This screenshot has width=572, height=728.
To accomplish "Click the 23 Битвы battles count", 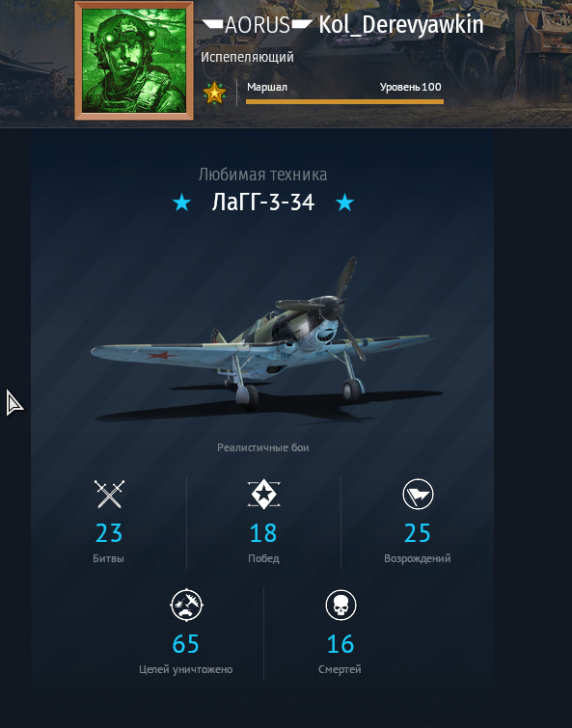I will pyautogui.click(x=109, y=542).
